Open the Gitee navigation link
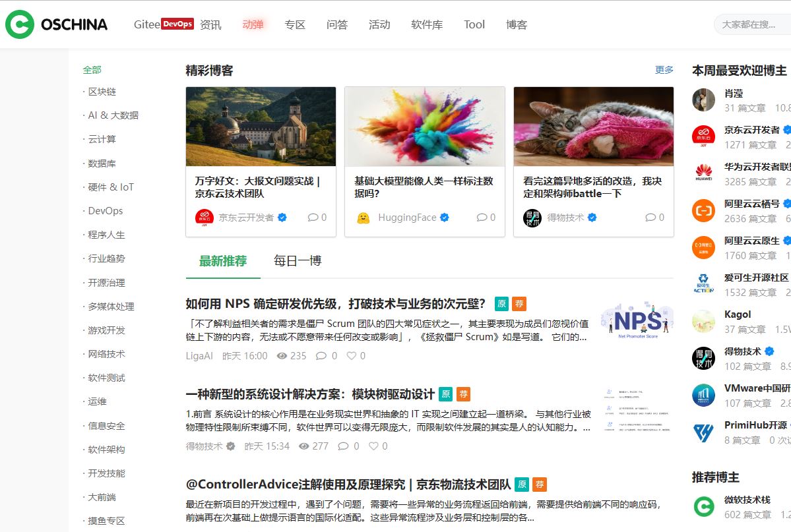This screenshot has height=532, width=791. click(x=147, y=24)
